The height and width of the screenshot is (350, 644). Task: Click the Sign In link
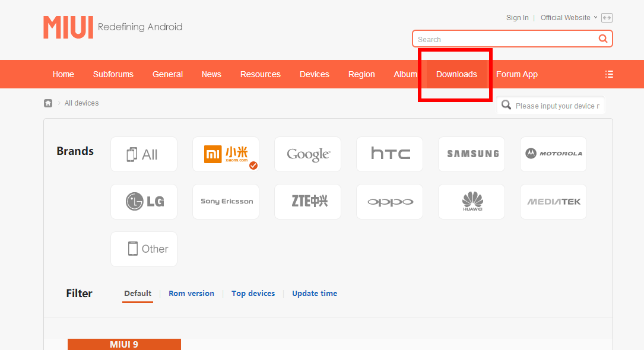coord(517,18)
